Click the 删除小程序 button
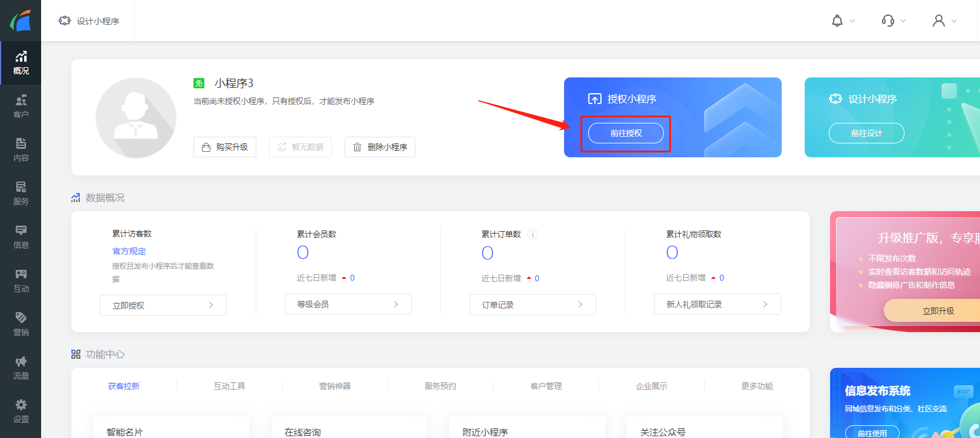This screenshot has width=980, height=438. pos(380,147)
